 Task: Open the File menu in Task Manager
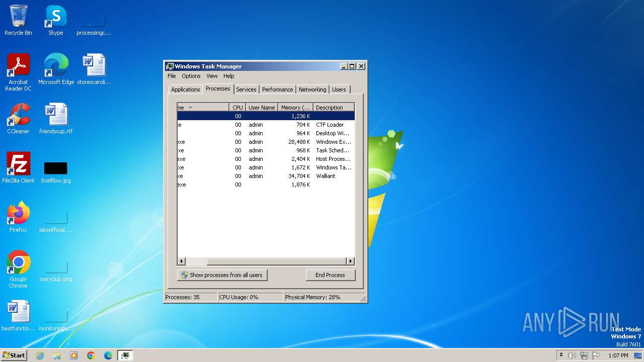pyautogui.click(x=172, y=76)
